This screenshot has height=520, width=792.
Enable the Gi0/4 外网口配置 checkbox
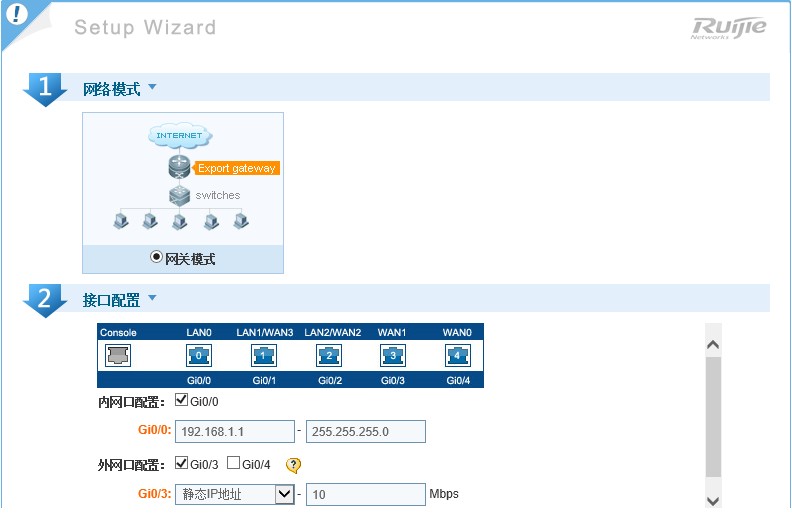click(x=233, y=462)
